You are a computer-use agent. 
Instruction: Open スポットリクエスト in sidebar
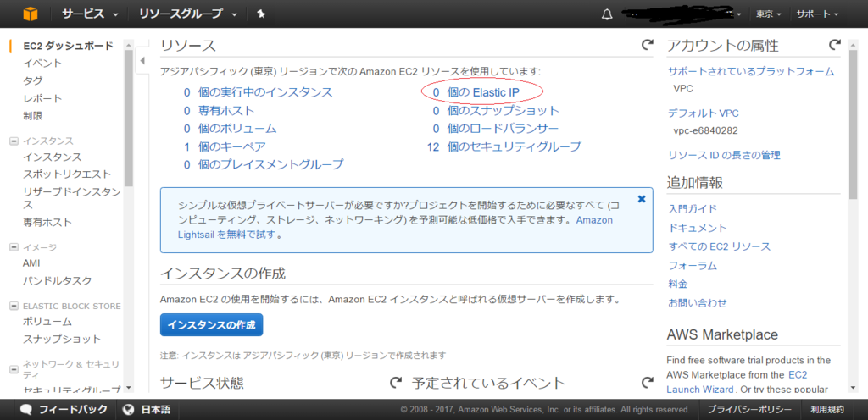pyautogui.click(x=67, y=174)
